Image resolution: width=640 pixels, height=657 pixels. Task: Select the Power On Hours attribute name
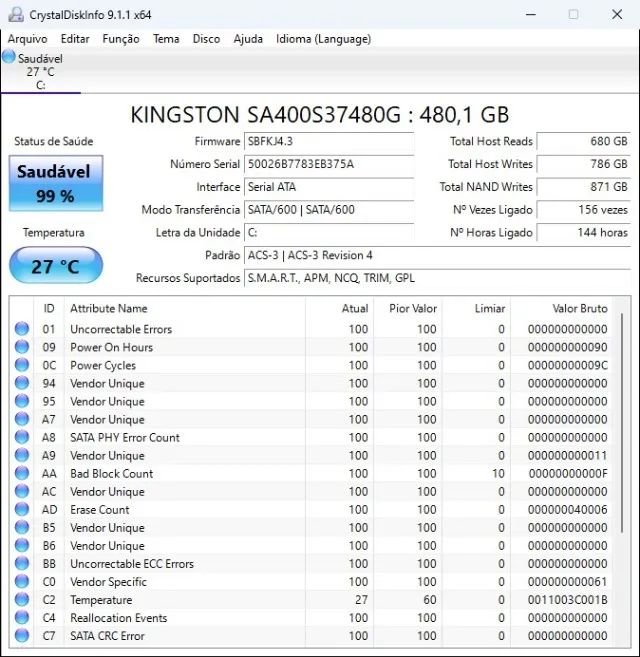pyautogui.click(x=111, y=347)
